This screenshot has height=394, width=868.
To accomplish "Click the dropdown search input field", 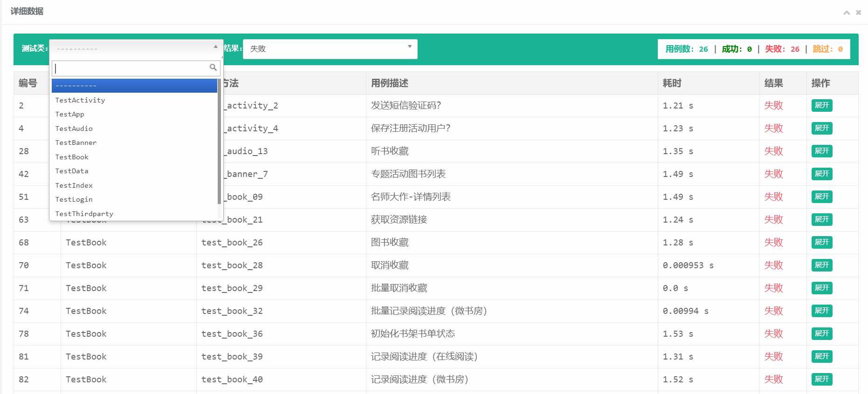I will click(x=136, y=68).
